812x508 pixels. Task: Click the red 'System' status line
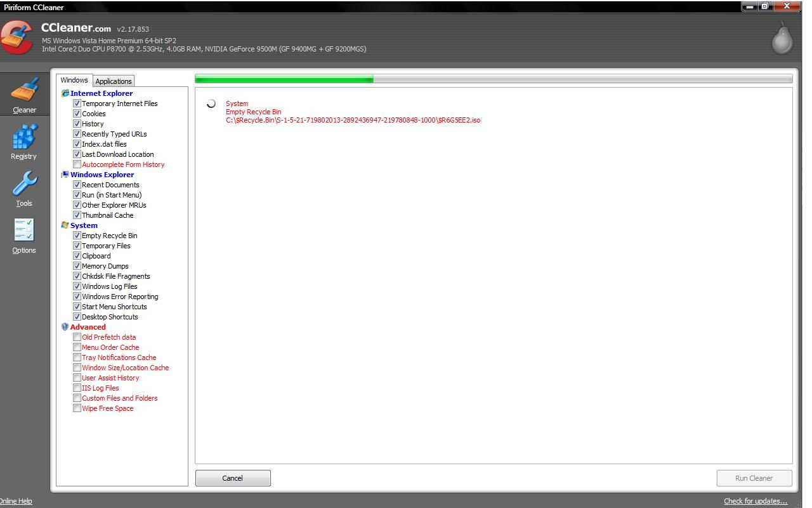point(237,104)
